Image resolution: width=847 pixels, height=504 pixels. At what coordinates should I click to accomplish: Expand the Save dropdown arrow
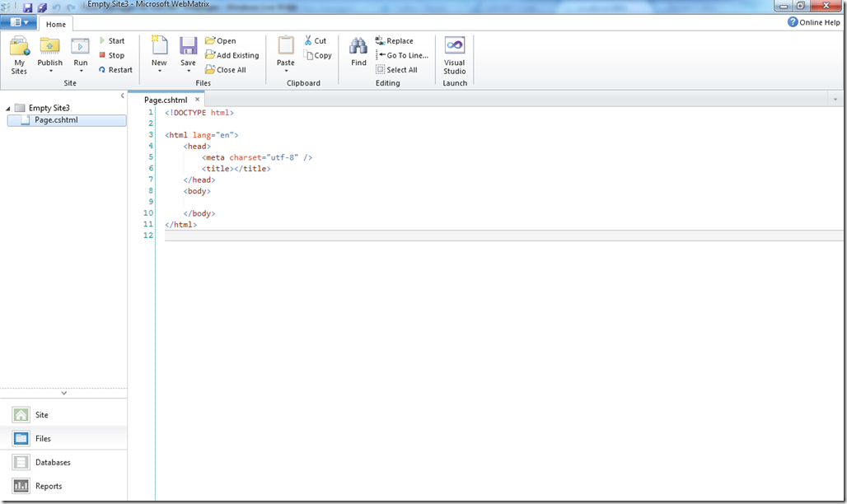coord(189,71)
